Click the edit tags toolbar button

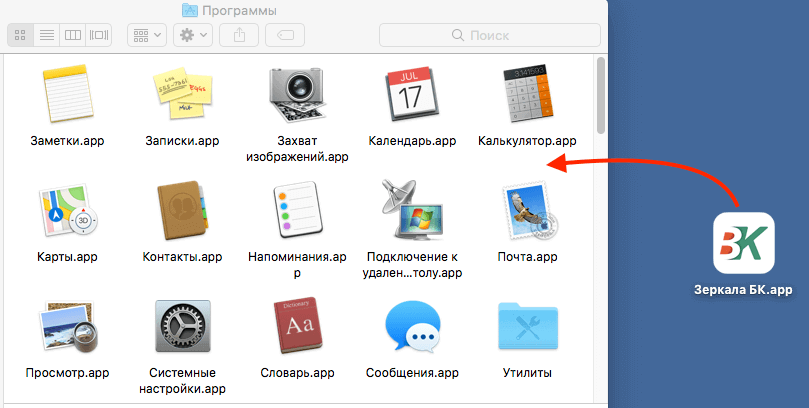tap(285, 35)
